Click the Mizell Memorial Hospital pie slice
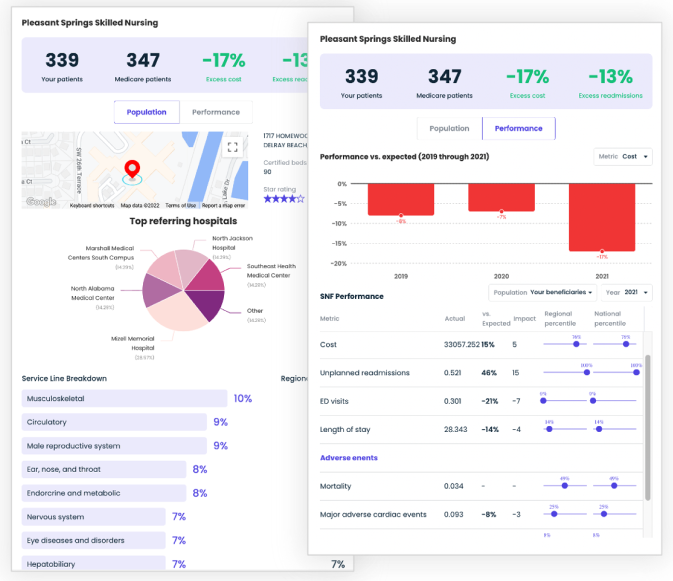The height and width of the screenshot is (581, 673). tap(176, 313)
